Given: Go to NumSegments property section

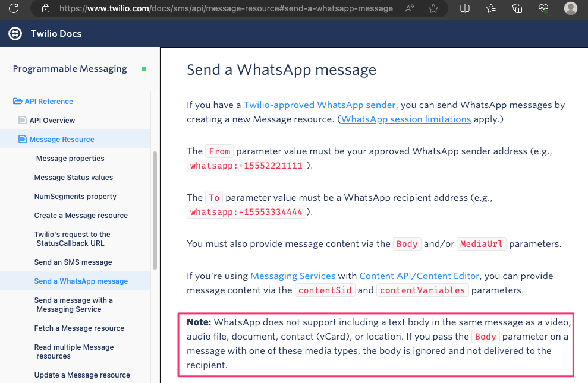Looking at the screenshot, I should point(76,197).
